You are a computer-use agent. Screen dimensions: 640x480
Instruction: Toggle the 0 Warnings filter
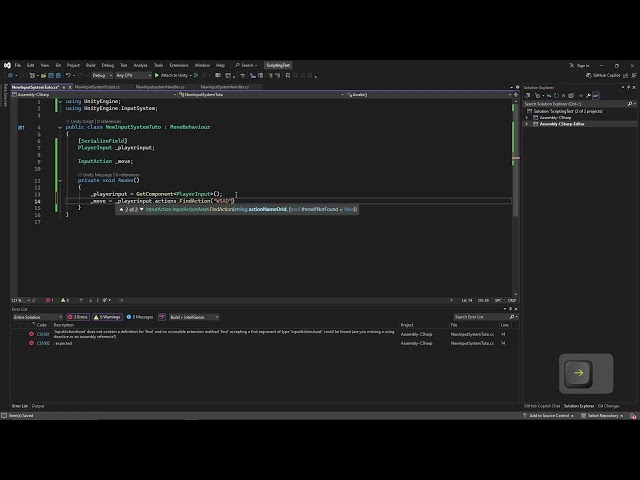pos(107,317)
